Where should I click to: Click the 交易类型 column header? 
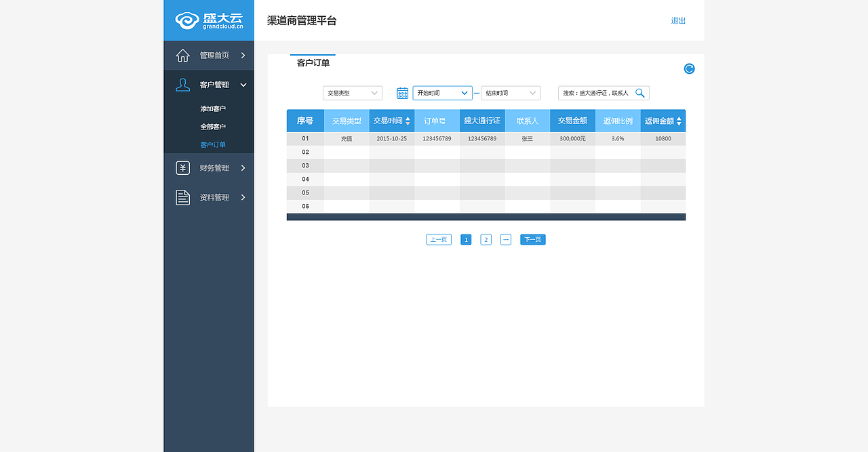(347, 121)
